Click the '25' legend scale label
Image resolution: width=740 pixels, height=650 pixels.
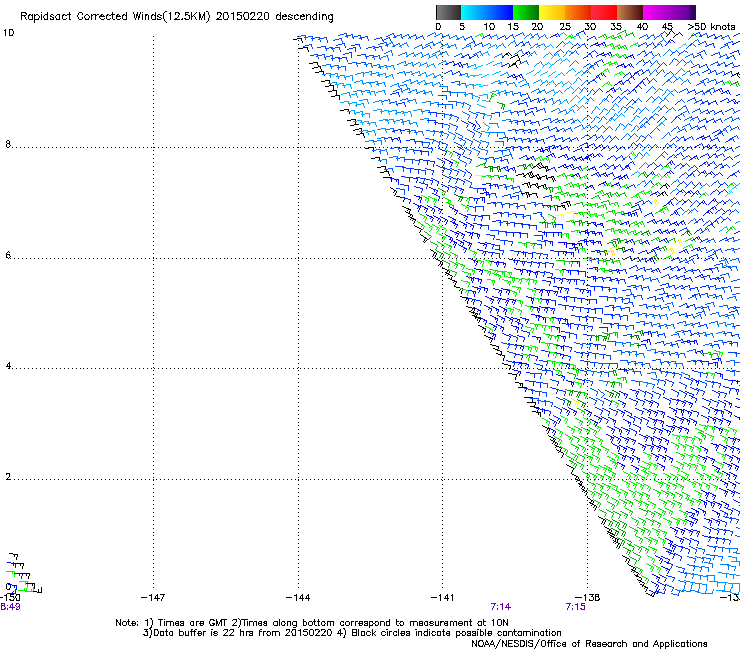565,27
